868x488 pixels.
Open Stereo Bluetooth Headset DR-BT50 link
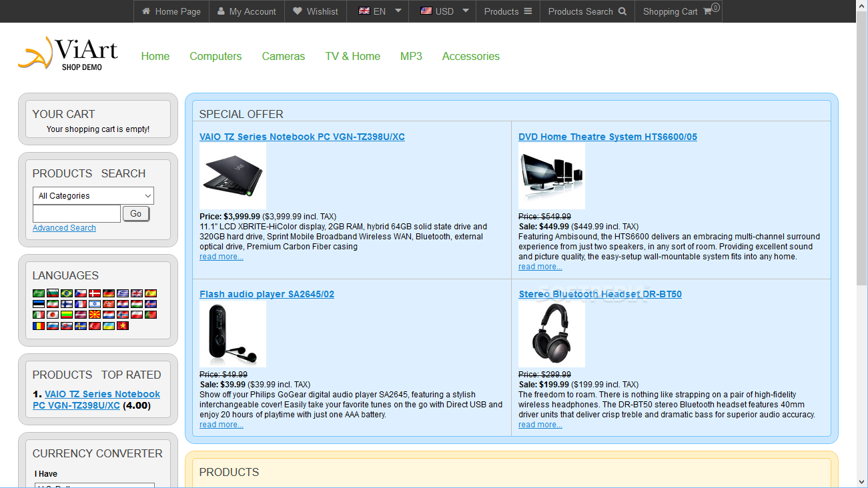[600, 294]
